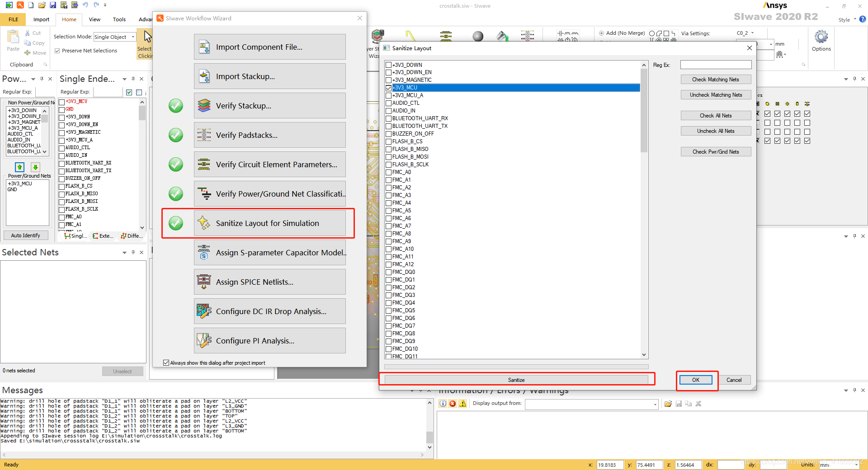Switch to the View ribbon tab
This screenshot has height=470, width=868.
pos(94,19)
